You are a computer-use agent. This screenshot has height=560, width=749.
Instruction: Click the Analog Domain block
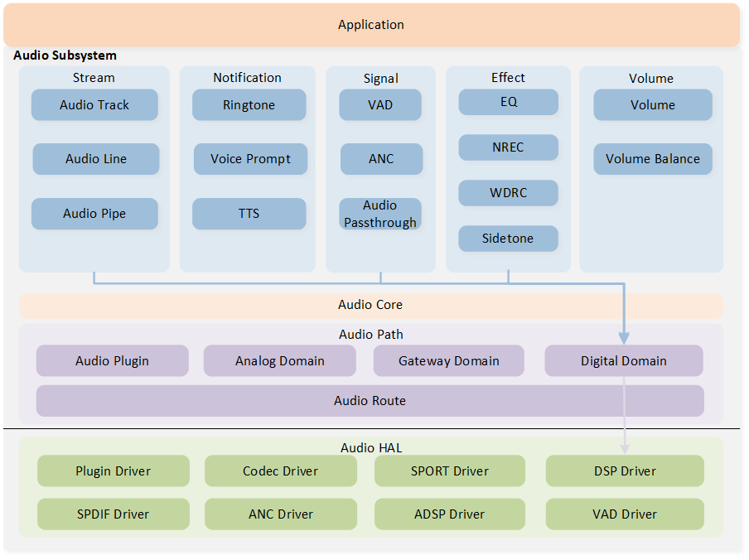tap(280, 361)
